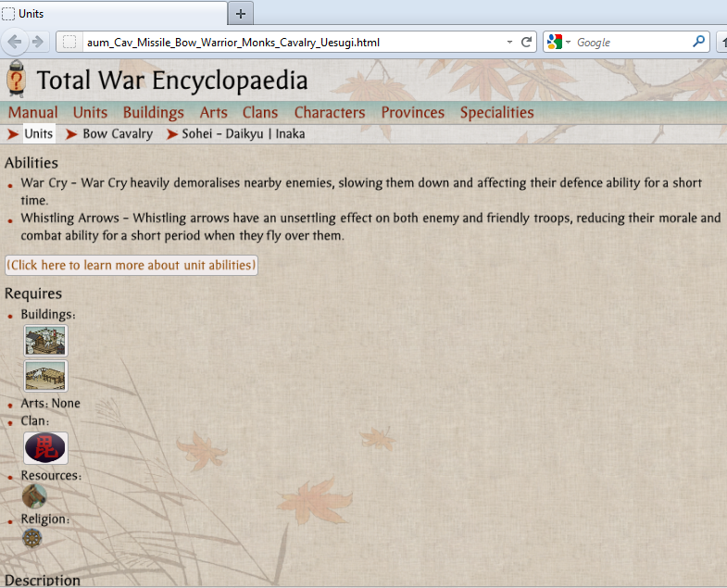Open the Clans menu
Screen dimensions: 727x588
260,113
